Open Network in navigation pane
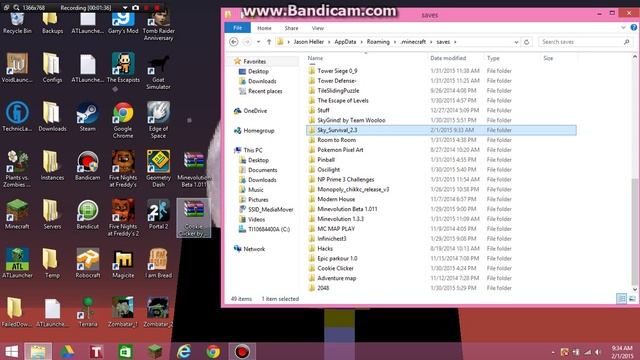 (254, 249)
